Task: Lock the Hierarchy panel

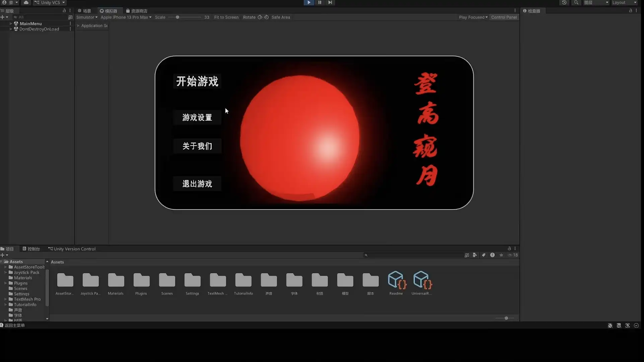Action: 64,11
